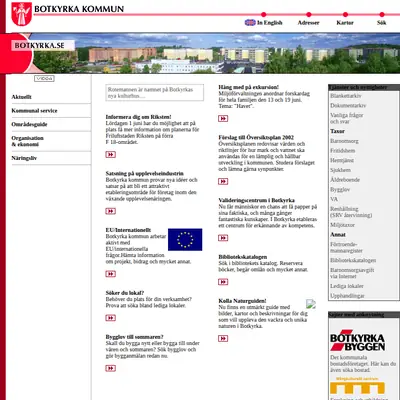
Task: Open the In English link
Action: [270, 23]
